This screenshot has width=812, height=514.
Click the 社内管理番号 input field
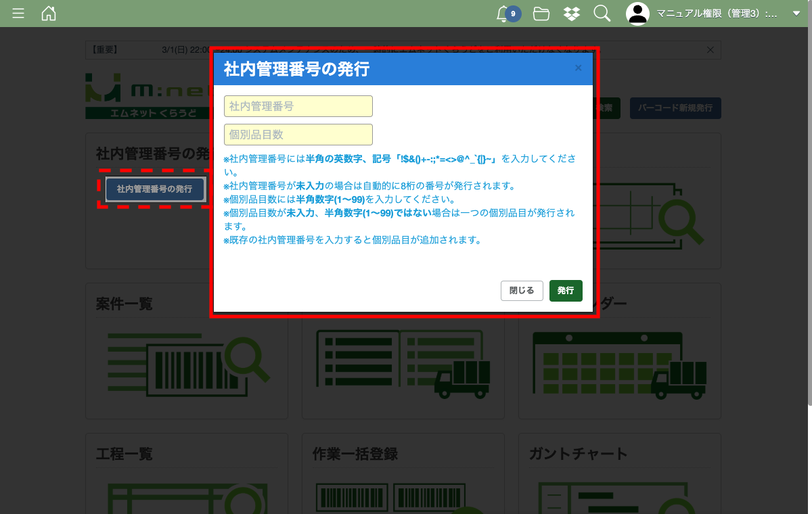(x=298, y=106)
